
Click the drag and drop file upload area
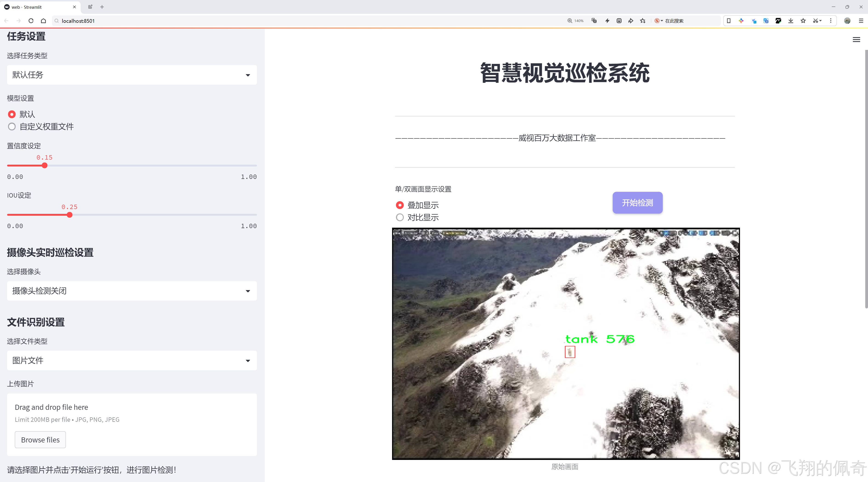pos(132,424)
